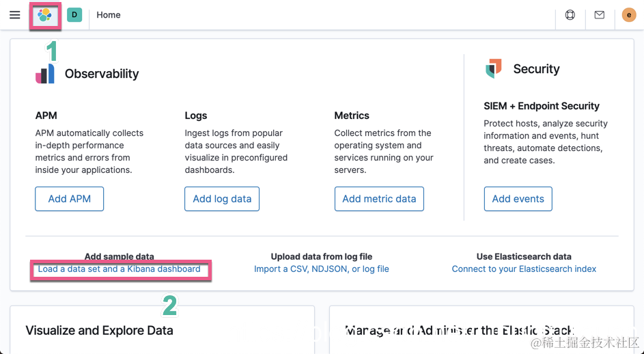Open the user account avatar

coord(629,15)
